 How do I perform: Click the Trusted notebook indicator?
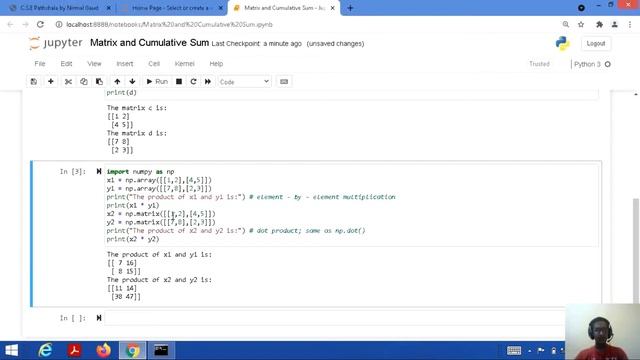coord(539,64)
